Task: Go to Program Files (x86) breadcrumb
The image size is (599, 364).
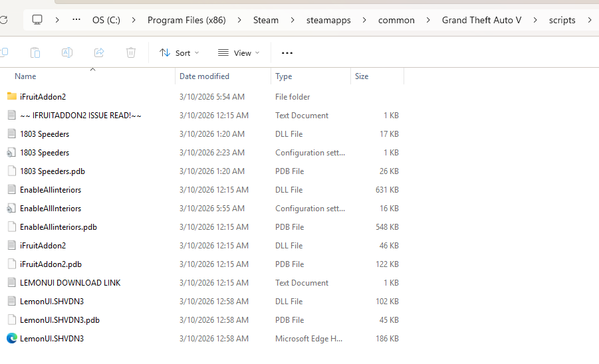Action: point(186,20)
